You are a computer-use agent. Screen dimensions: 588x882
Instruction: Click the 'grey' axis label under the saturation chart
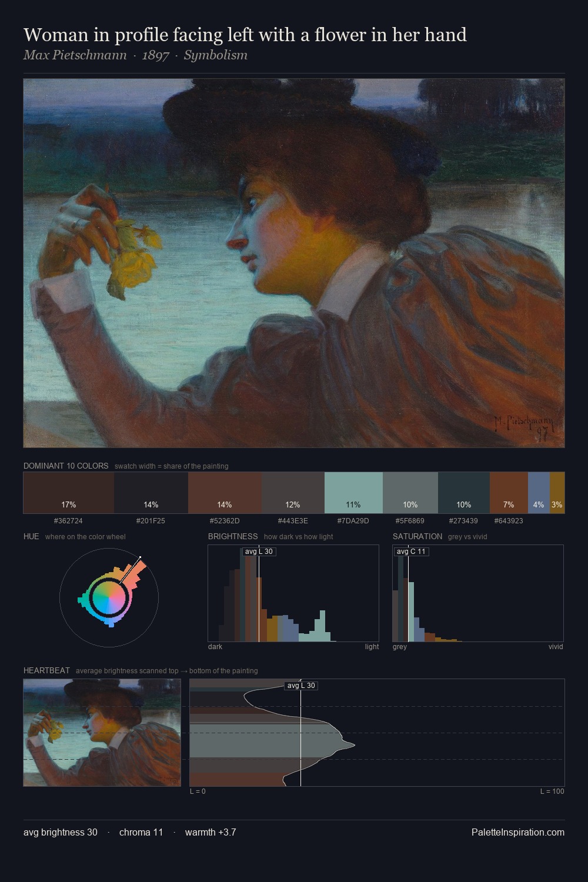(x=400, y=647)
